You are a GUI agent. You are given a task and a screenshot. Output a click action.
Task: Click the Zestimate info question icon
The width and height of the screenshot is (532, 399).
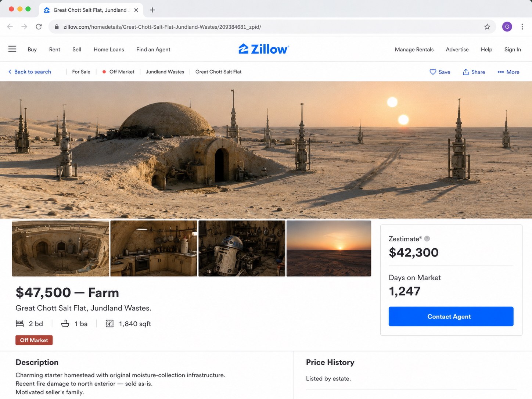coord(427,238)
